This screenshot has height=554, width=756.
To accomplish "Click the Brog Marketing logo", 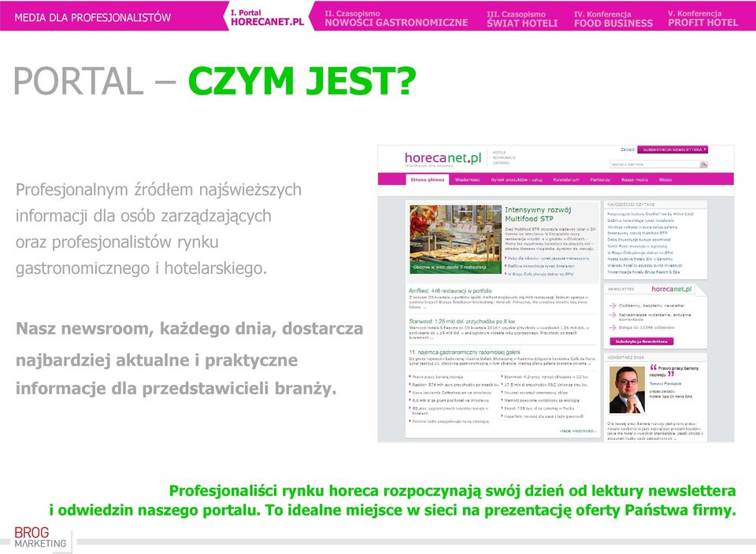I will pos(40,537).
